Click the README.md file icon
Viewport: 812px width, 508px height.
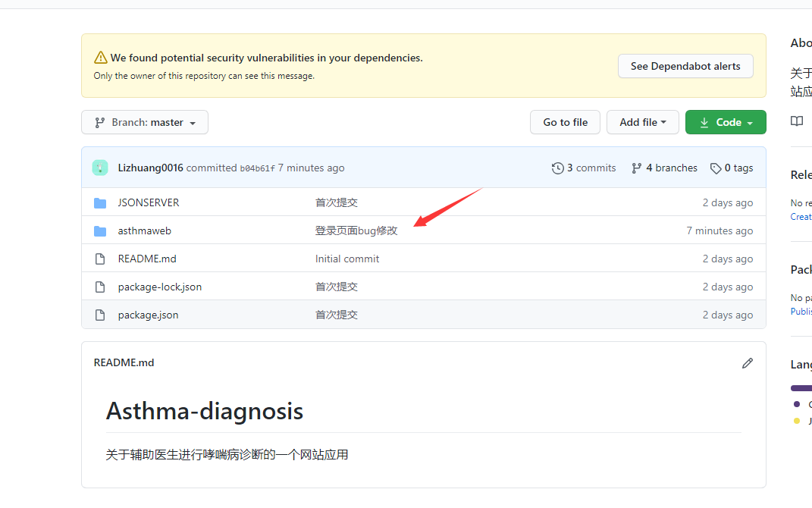(100, 259)
